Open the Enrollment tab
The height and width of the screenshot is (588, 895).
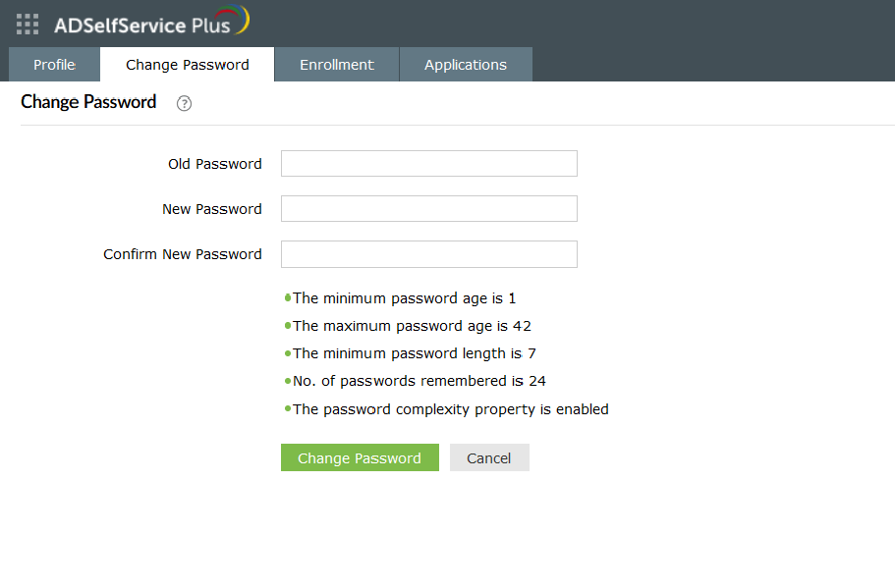point(337,65)
